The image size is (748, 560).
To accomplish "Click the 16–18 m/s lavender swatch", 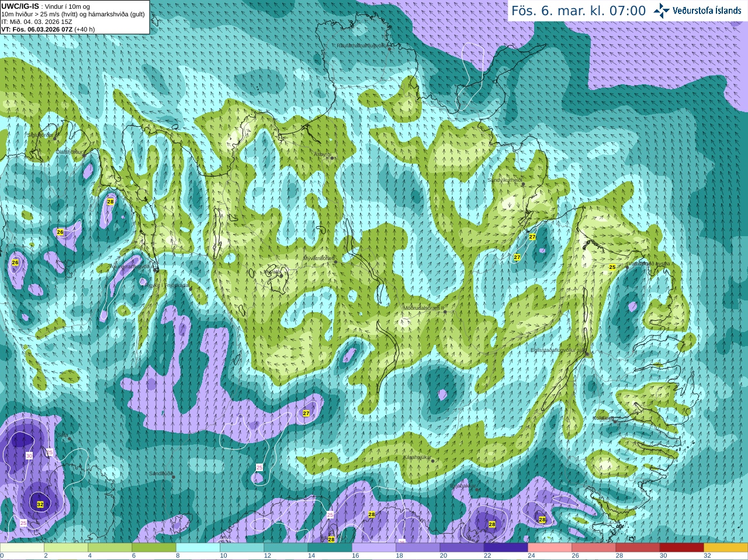I will (374, 548).
